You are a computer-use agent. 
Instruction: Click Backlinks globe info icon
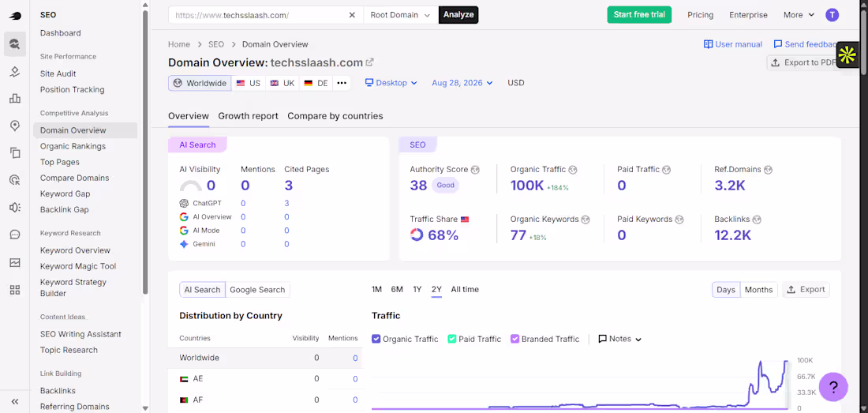[758, 220]
